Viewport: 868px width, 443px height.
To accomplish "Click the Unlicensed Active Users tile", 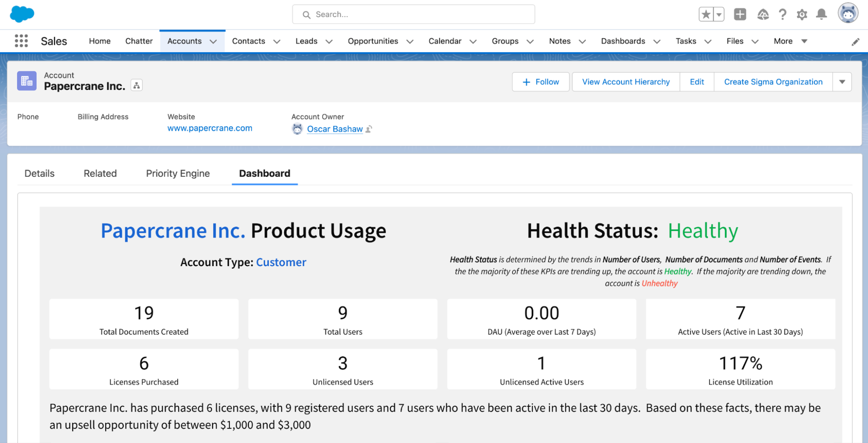I will point(542,369).
